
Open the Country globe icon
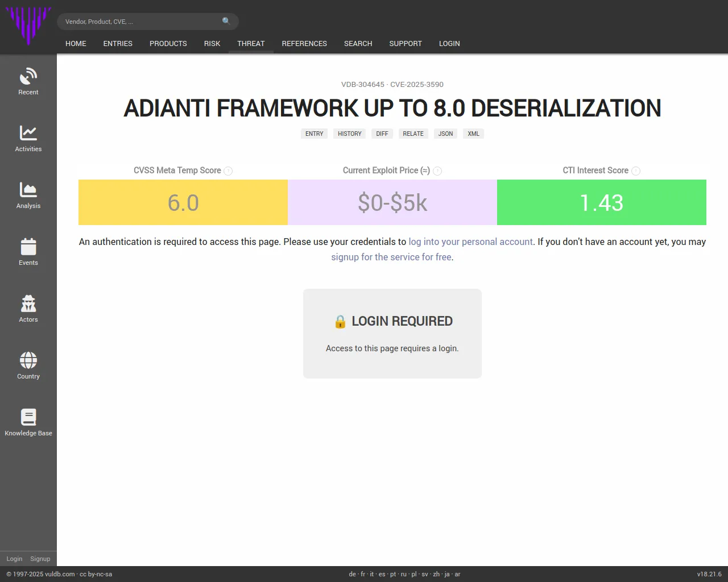tap(28, 360)
